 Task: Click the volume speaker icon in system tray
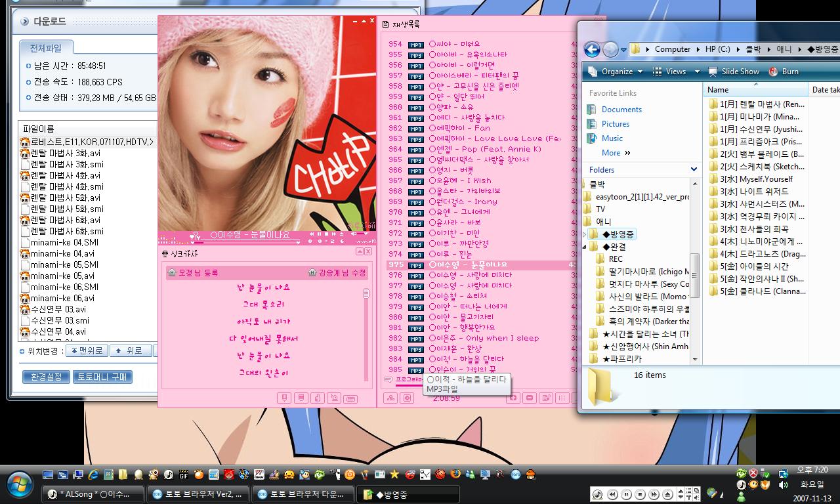783,485
